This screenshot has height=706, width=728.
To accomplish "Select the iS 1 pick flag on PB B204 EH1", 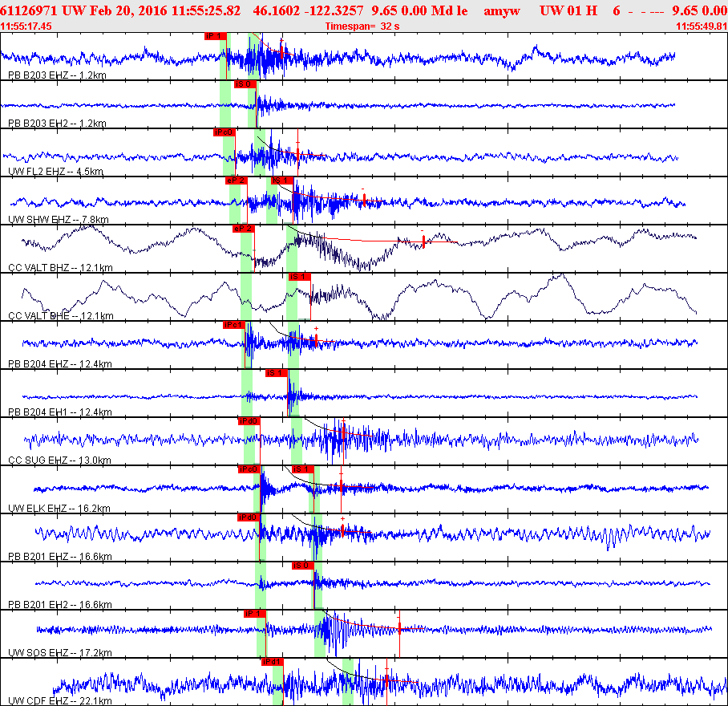I will pos(277,373).
